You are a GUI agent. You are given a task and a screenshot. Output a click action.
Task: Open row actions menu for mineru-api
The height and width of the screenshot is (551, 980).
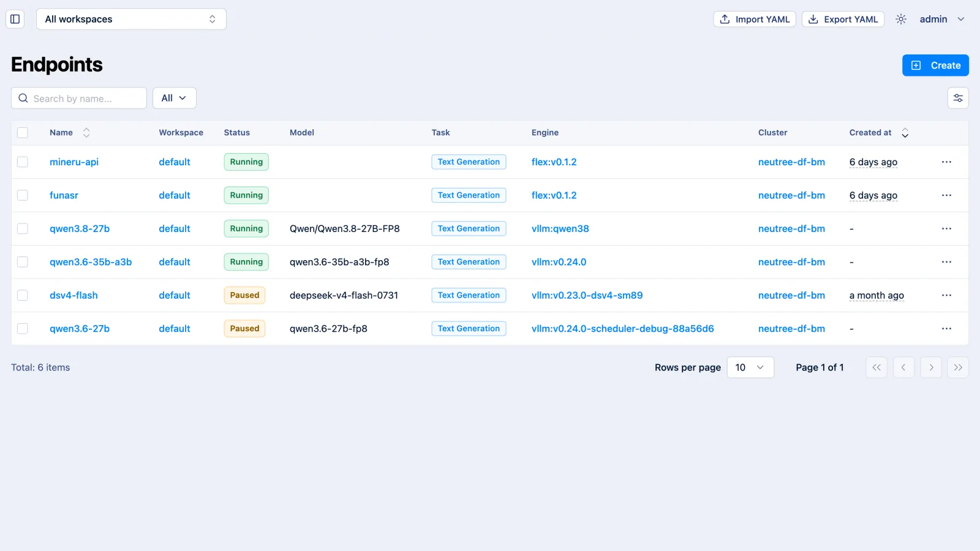[x=946, y=162]
